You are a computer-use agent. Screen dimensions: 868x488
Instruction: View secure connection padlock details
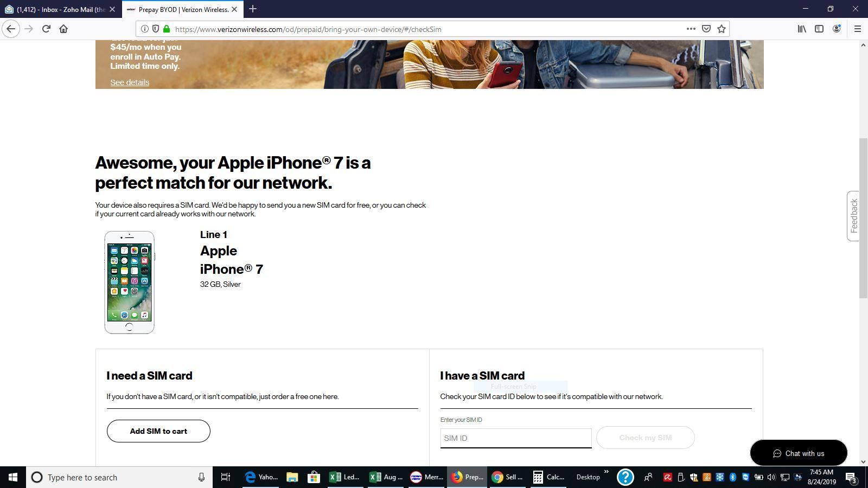pyautogui.click(x=167, y=29)
